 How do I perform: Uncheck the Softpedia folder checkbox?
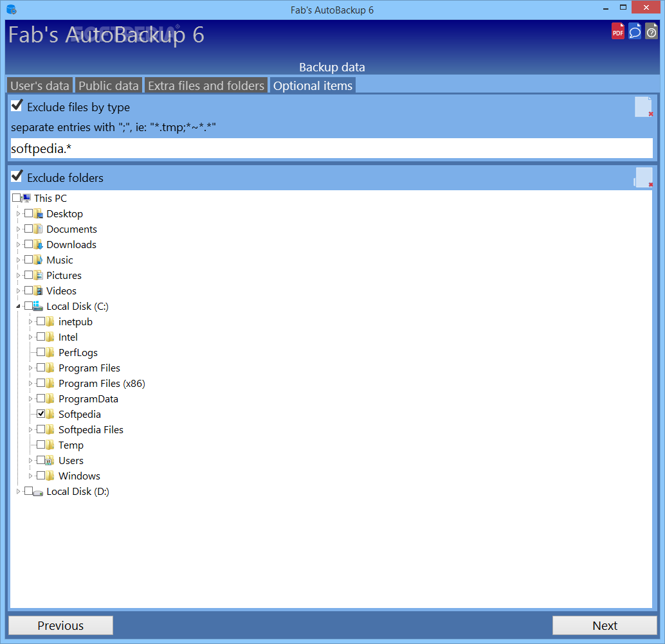click(41, 413)
